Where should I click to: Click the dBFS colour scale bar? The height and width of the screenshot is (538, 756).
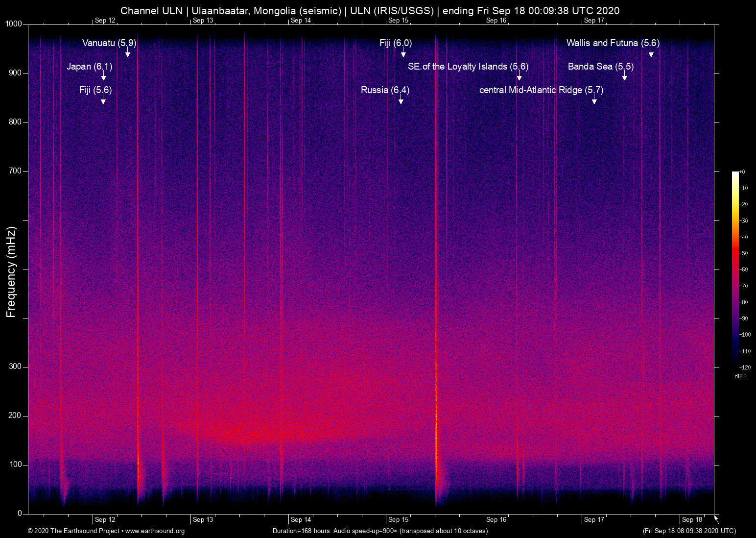735,269
